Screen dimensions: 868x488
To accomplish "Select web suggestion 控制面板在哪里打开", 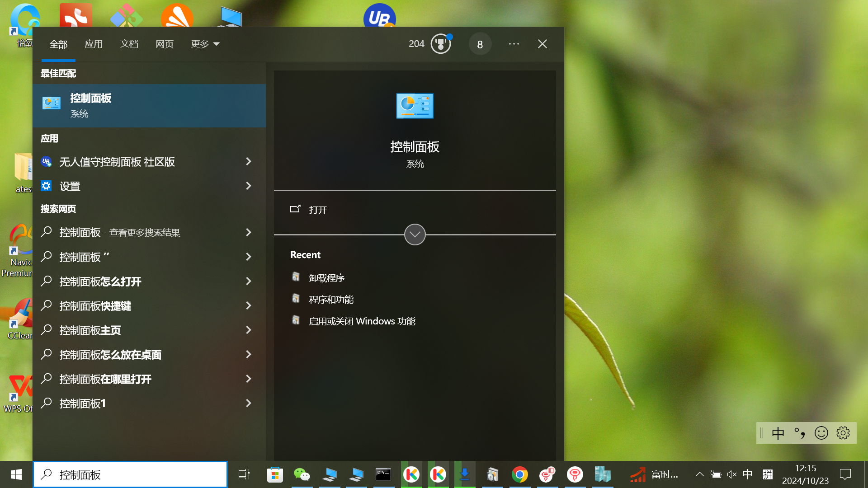I will (x=136, y=379).
